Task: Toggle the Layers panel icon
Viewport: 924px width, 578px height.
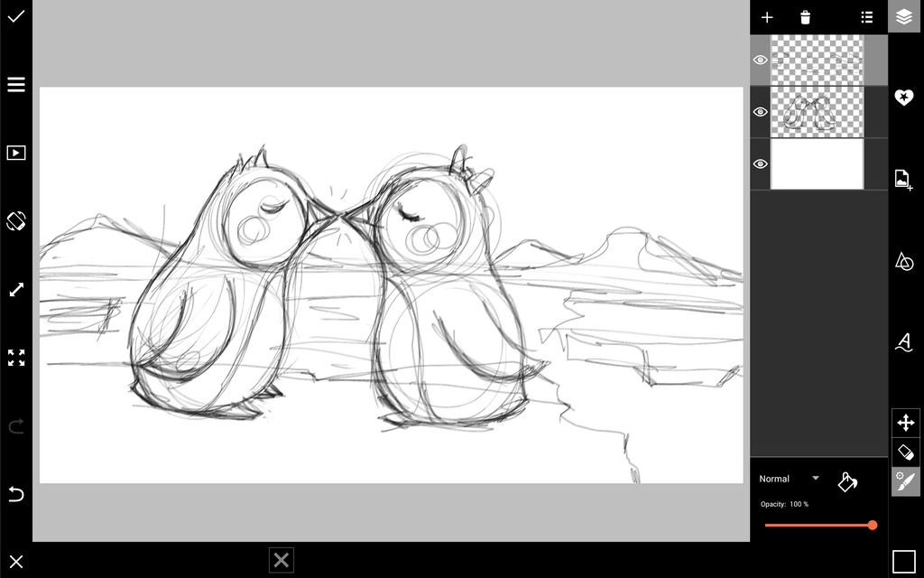Action: tap(903, 16)
